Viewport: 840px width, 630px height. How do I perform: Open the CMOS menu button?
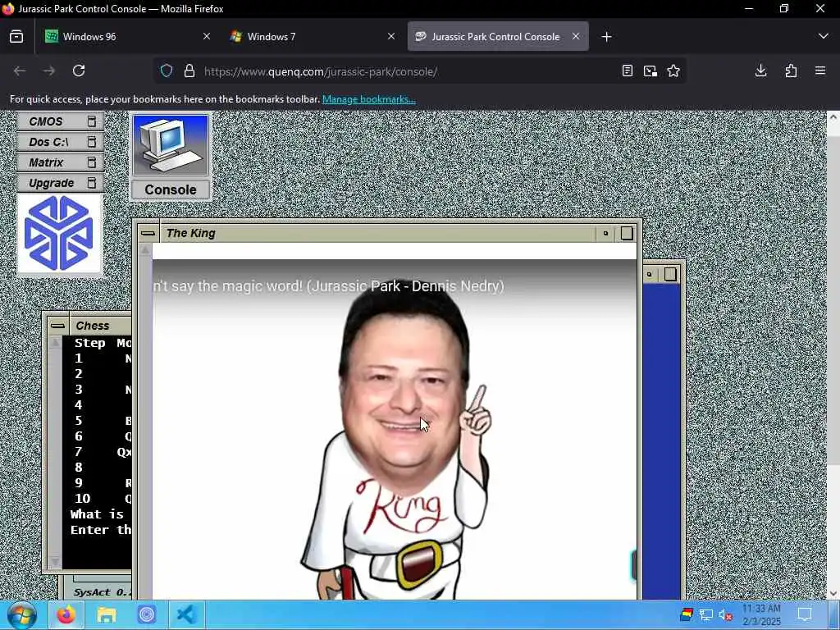coord(60,121)
